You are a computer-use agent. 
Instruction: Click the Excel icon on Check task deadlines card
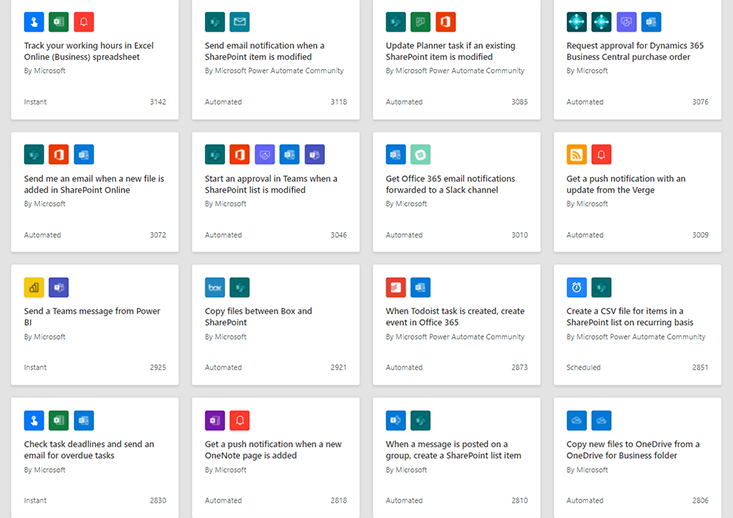point(59,421)
